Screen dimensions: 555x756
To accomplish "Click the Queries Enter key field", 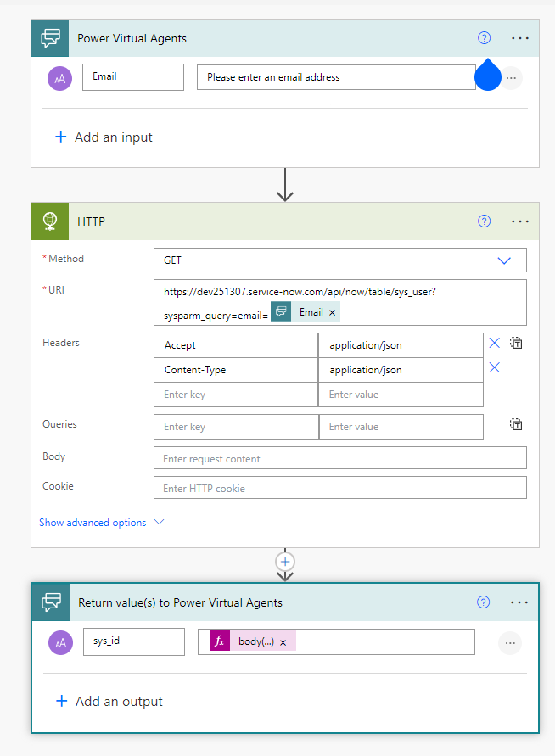I will pyautogui.click(x=236, y=427).
